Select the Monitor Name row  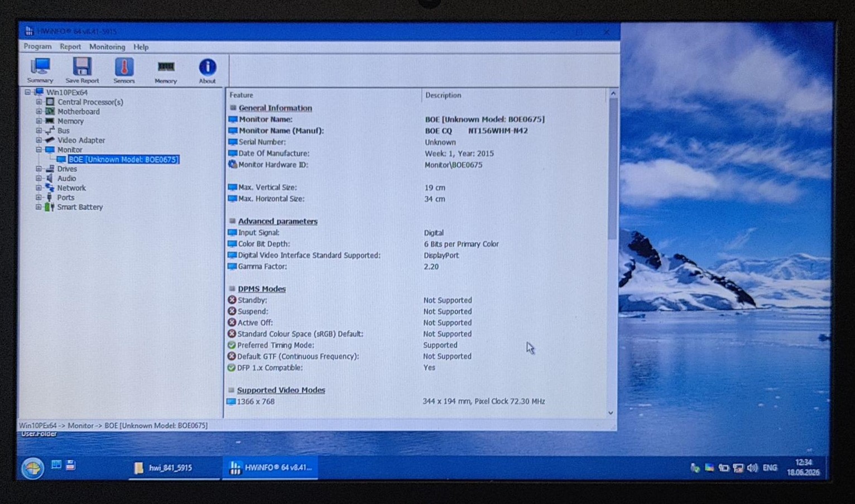[416, 119]
